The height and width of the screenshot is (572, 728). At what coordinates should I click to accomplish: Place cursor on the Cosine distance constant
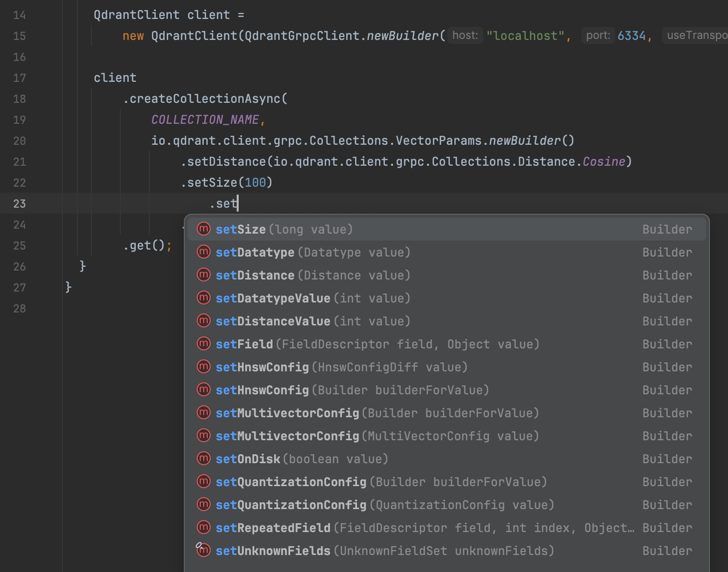[x=604, y=162]
